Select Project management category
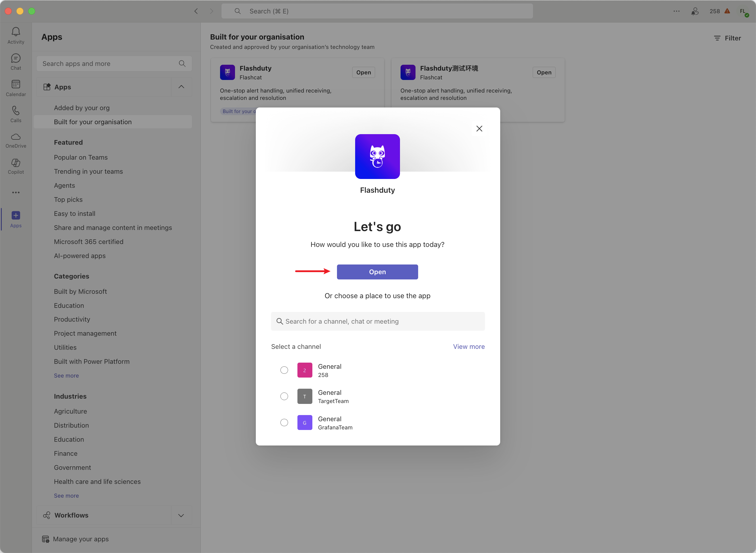Image resolution: width=756 pixels, height=553 pixels. click(x=85, y=333)
